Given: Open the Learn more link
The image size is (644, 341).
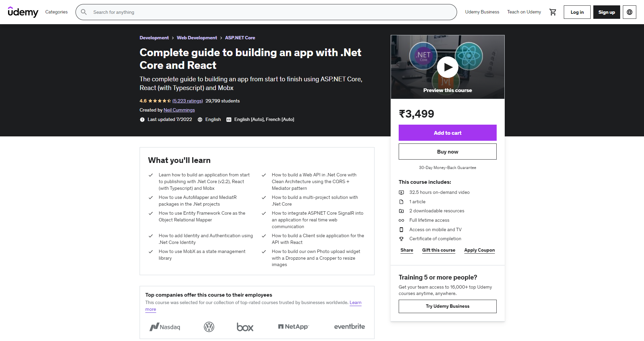Looking at the screenshot, I should (x=355, y=303).
